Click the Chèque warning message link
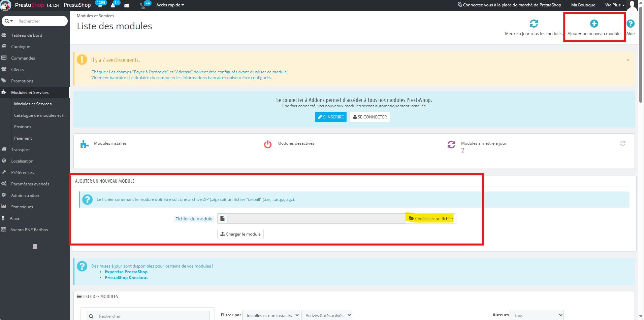644x320 pixels. [189, 72]
